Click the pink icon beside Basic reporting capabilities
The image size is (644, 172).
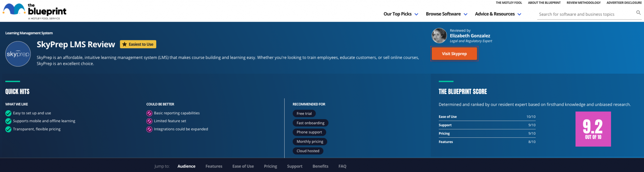pos(149,113)
